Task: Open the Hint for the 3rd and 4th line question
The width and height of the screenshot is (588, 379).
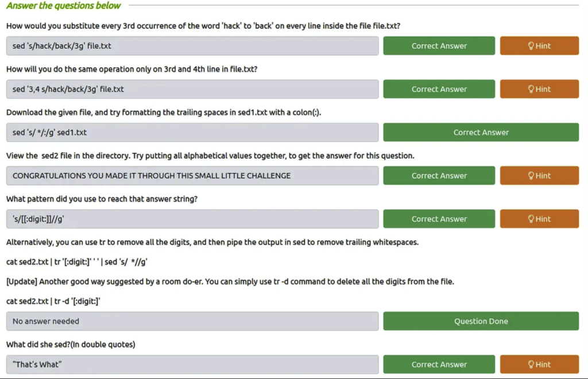Action: click(x=539, y=89)
